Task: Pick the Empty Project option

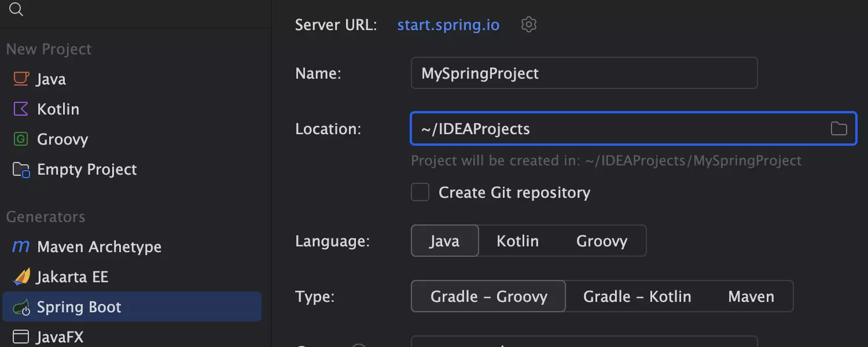Action: [87, 169]
